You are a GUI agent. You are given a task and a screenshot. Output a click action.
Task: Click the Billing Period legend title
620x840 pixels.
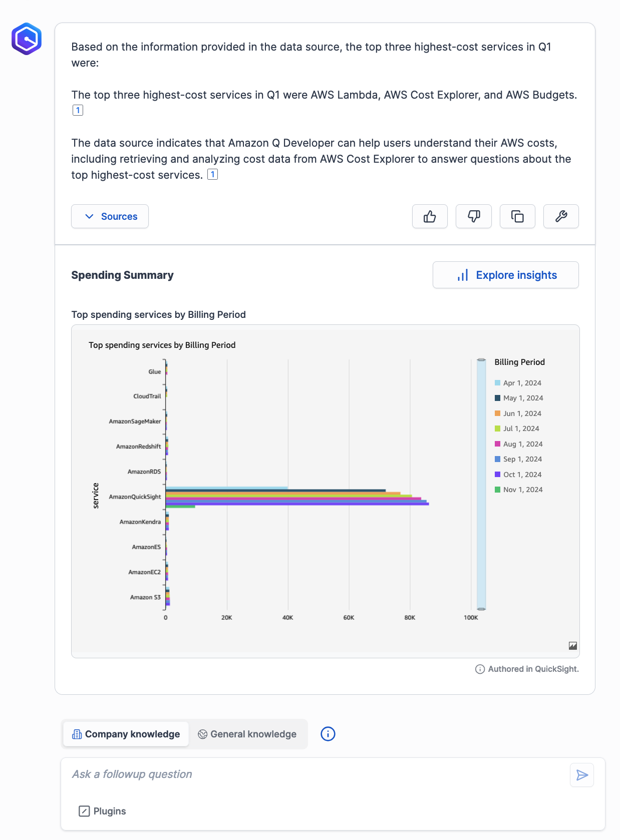tap(519, 362)
